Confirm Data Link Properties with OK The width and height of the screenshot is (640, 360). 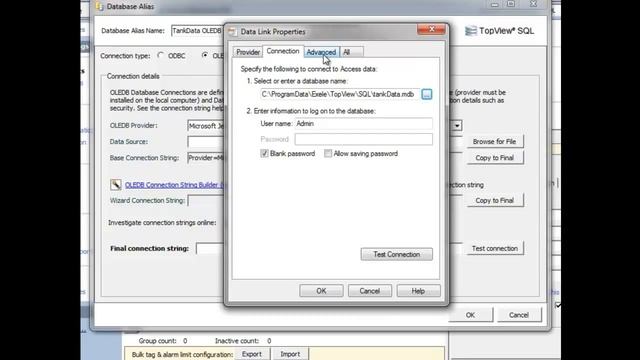point(321,291)
